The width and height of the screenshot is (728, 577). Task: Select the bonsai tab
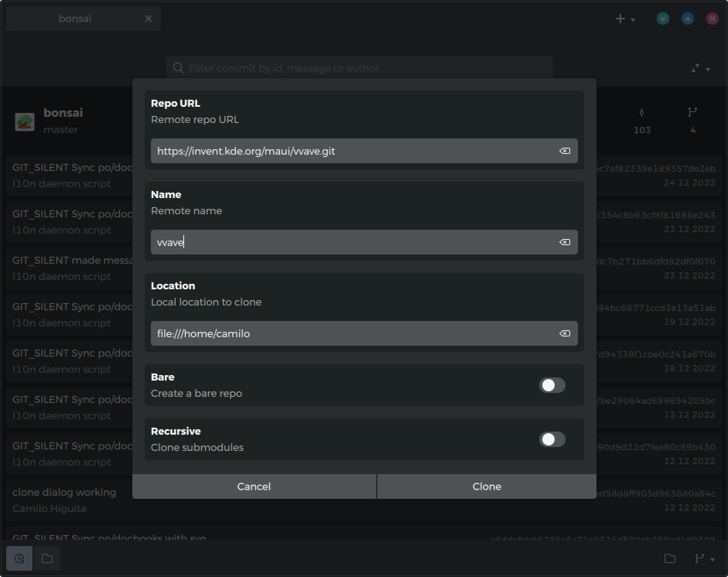tap(84, 19)
